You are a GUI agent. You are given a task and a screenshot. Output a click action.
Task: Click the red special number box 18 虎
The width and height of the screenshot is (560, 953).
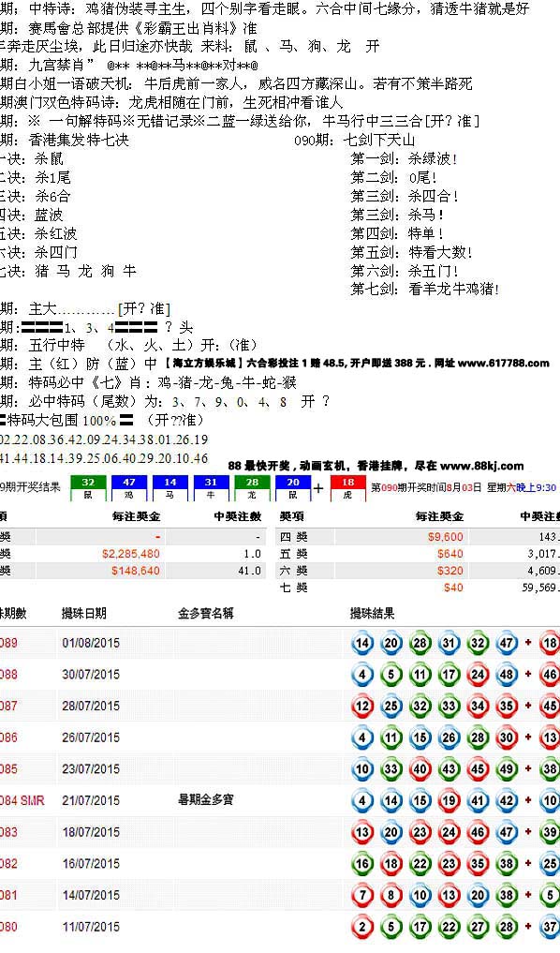pyautogui.click(x=347, y=488)
